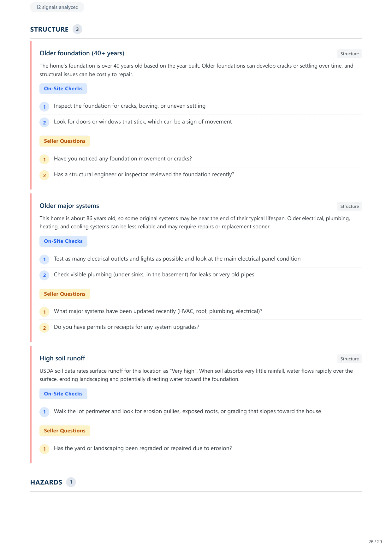Click blue number 1 beside foundation cracks check

45,107
